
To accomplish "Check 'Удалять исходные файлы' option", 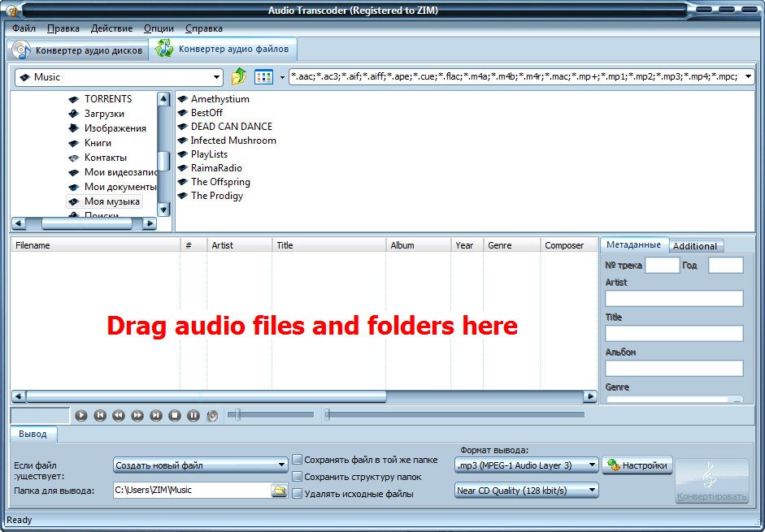I will [x=298, y=494].
